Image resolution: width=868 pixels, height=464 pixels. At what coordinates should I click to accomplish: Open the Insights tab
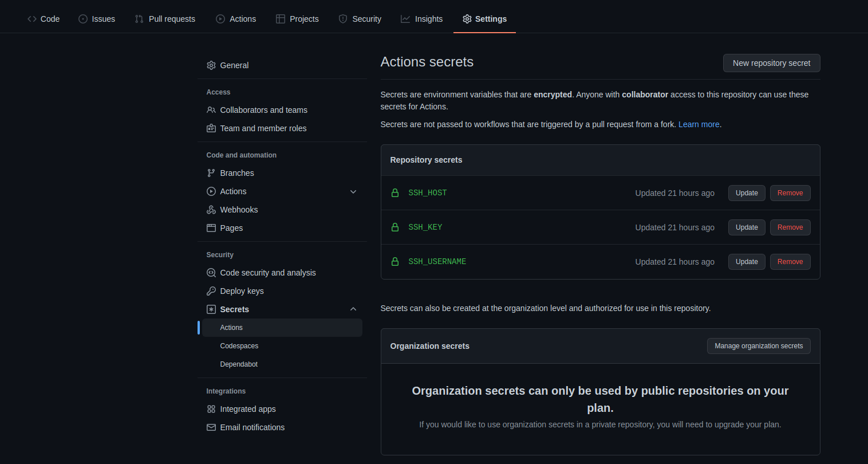421,19
